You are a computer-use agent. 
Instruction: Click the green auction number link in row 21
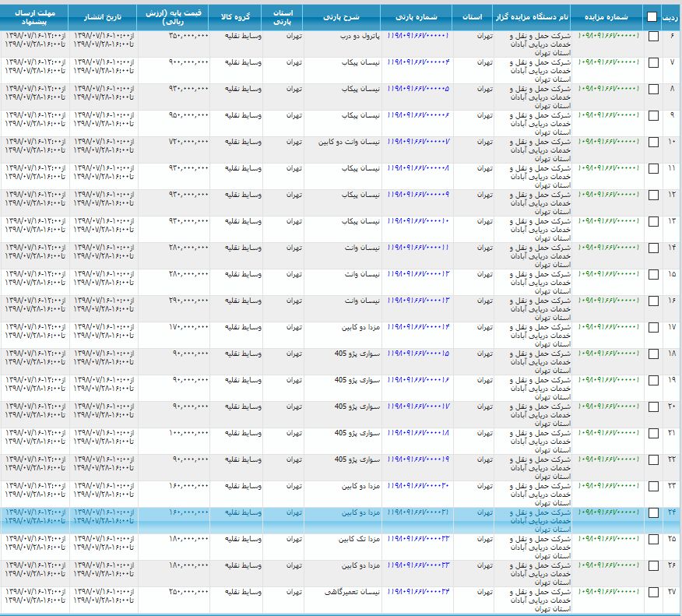608,433
